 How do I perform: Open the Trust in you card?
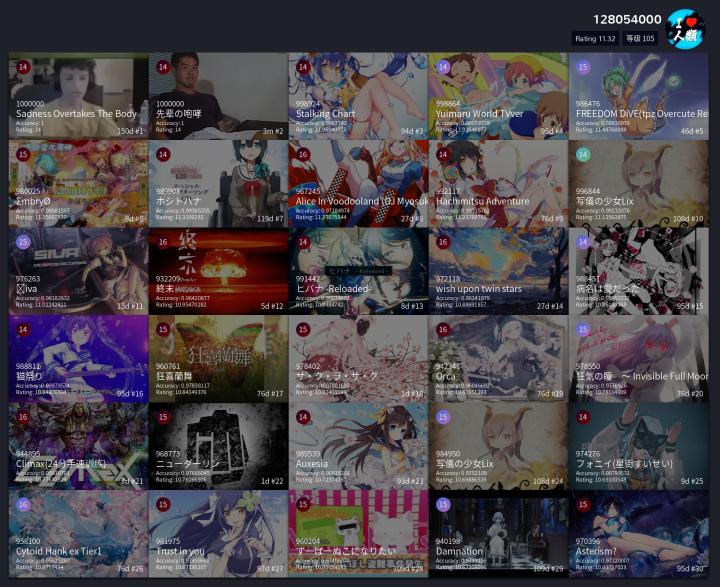219,534
